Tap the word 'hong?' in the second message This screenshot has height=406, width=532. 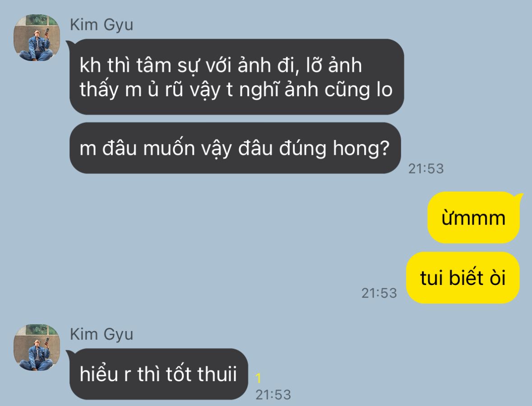point(361,149)
